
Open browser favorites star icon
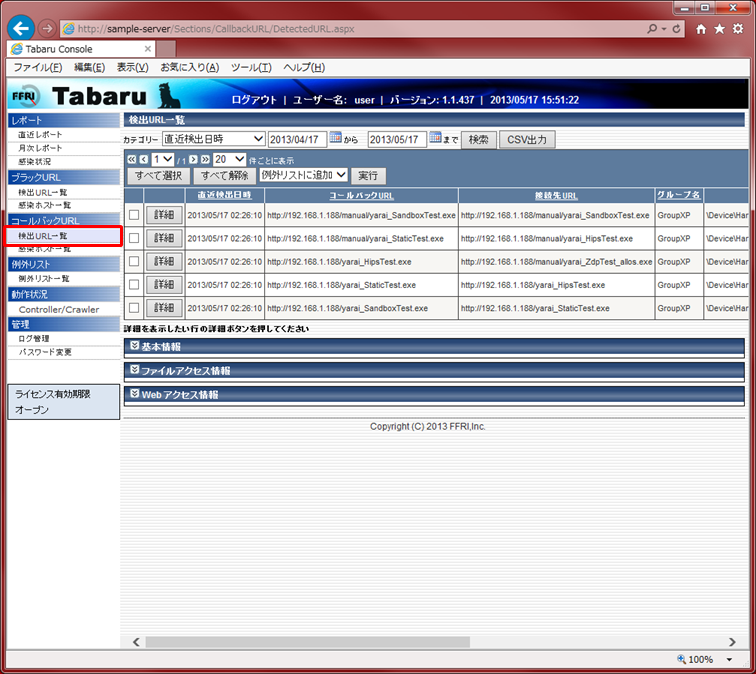click(x=719, y=29)
